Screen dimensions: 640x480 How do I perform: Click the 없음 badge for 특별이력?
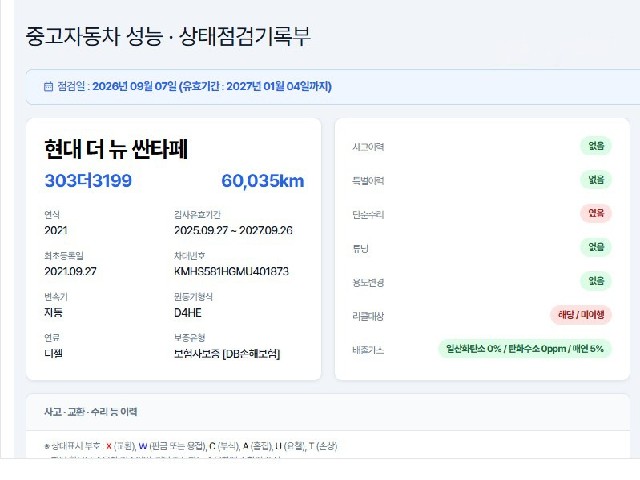596,180
